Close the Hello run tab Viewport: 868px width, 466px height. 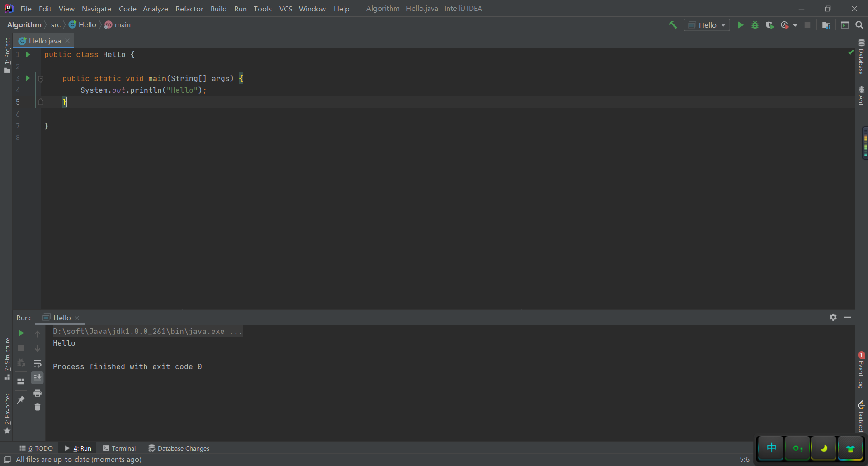77,318
